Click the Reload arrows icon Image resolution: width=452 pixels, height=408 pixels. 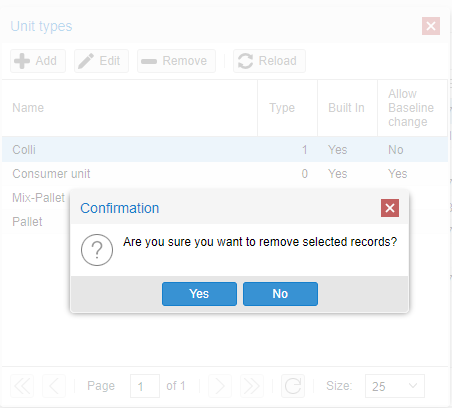pos(245,61)
